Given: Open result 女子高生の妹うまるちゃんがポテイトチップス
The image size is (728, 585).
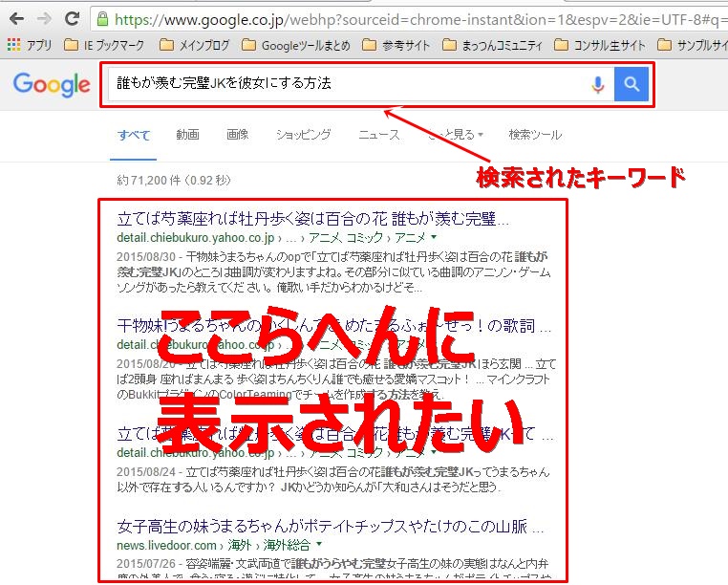Looking at the screenshot, I should point(331,527).
